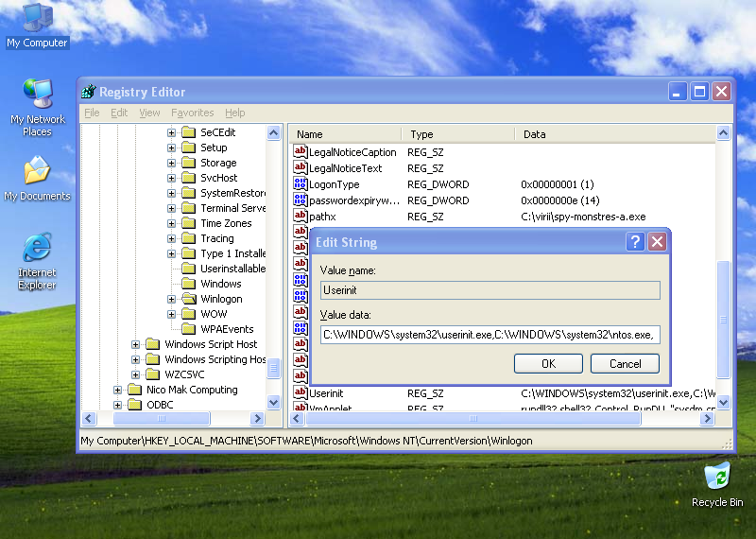Open the Edit menu
The image size is (756, 539).
pos(119,113)
